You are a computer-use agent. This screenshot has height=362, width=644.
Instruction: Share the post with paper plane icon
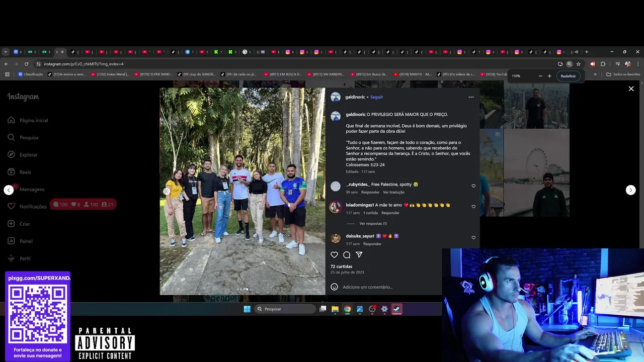359,255
